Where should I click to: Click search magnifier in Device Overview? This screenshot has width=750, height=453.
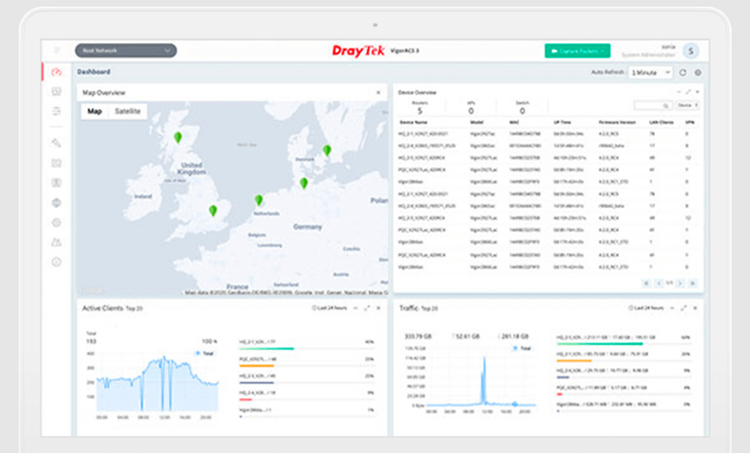665,106
